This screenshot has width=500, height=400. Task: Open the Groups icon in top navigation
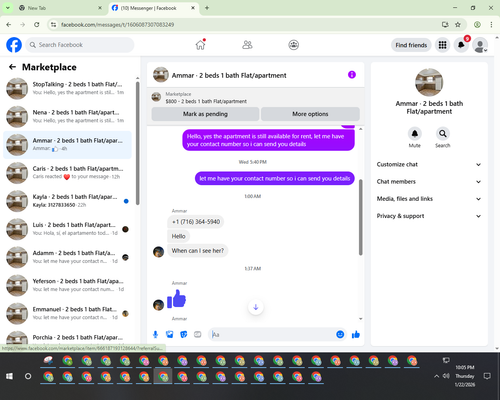(x=293, y=45)
